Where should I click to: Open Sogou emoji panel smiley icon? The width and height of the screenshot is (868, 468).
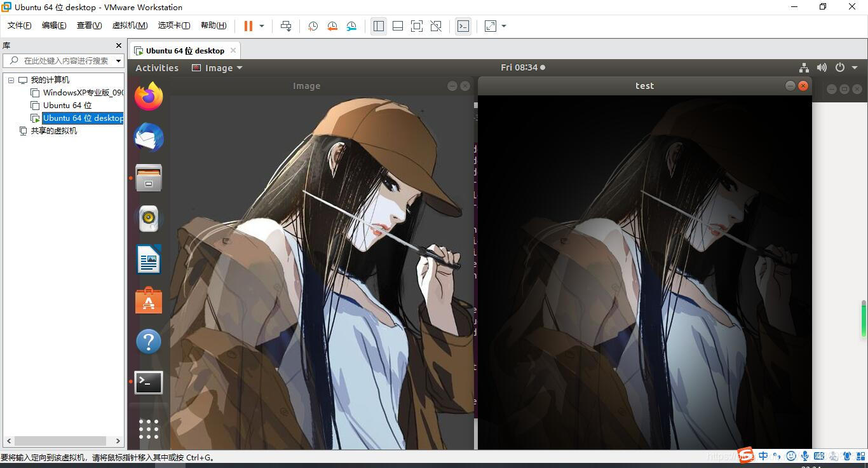(x=791, y=455)
